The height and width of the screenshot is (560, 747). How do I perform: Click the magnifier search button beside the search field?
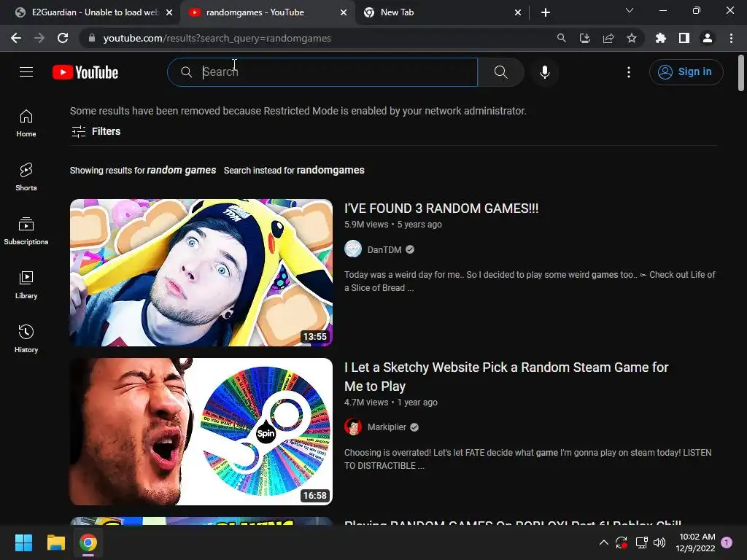tap(500, 72)
